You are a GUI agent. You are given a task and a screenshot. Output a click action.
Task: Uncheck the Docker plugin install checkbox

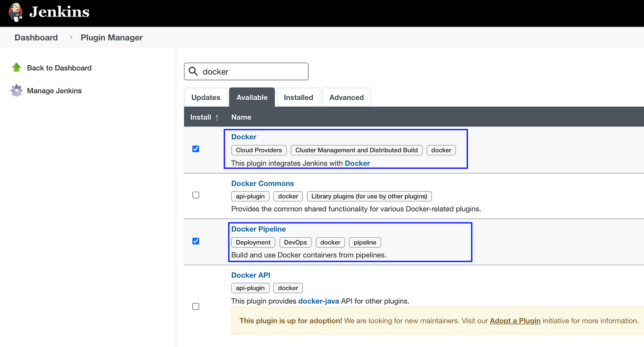point(196,149)
